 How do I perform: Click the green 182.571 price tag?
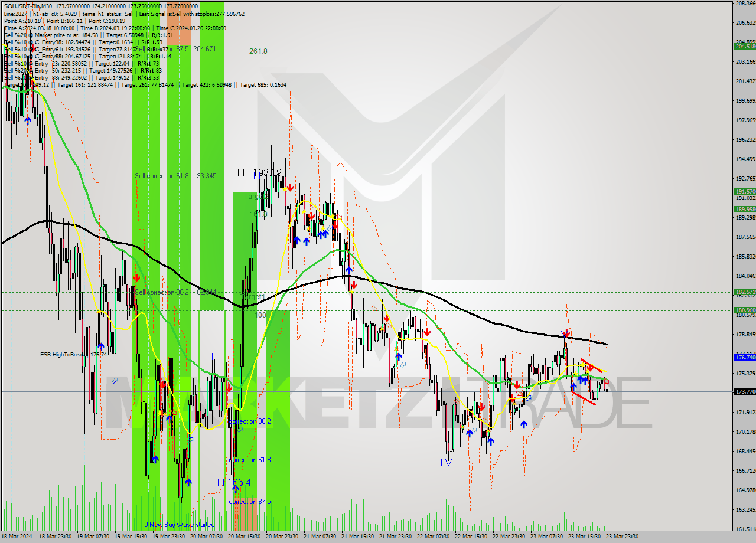745,292
